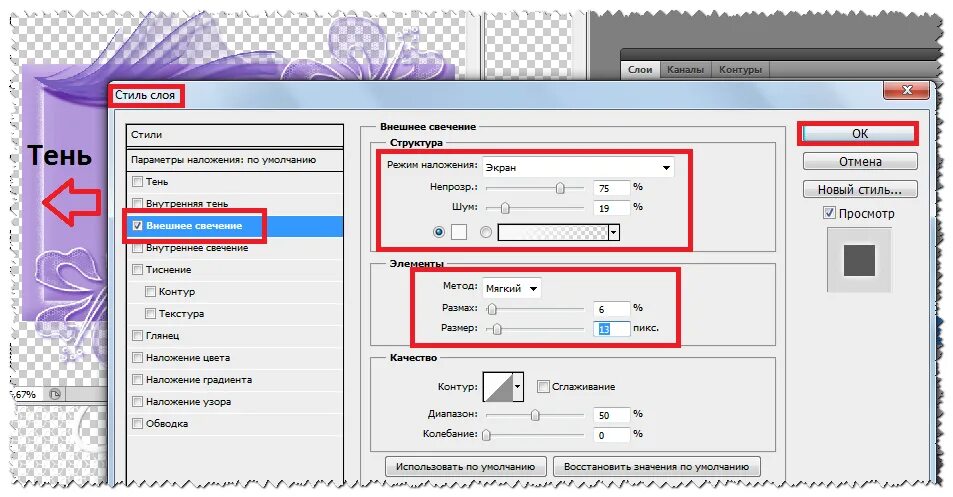Viewport: 953px width, 497px height.
Task: Click the Отмена cancel button
Action: tap(860, 162)
